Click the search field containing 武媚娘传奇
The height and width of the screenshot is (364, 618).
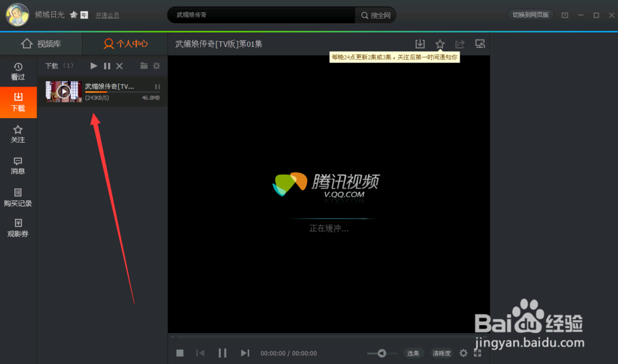point(261,15)
